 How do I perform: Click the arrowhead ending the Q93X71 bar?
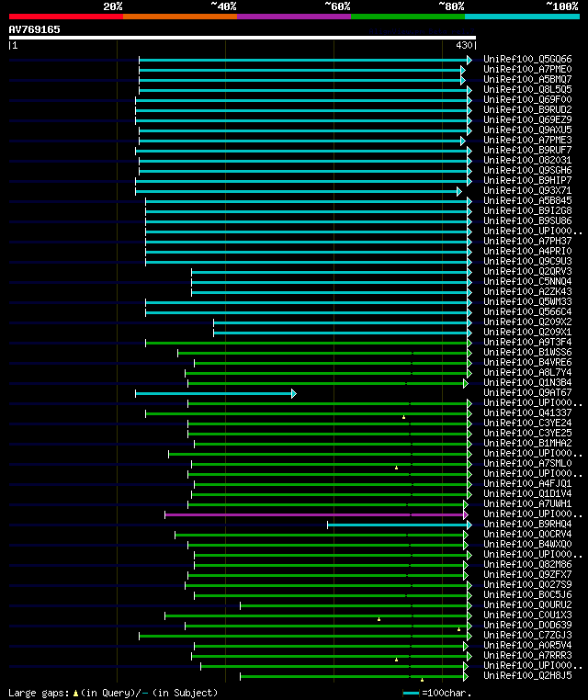(x=459, y=191)
